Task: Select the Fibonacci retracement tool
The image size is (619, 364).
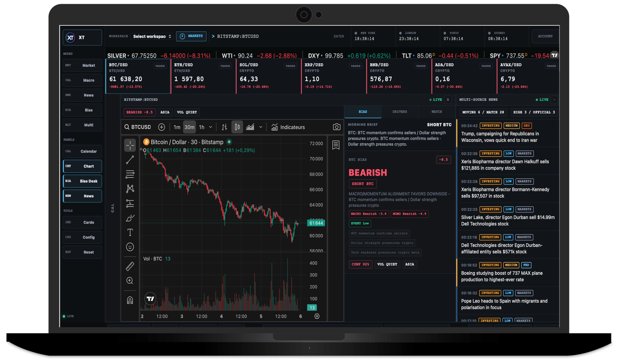Action: pyautogui.click(x=130, y=174)
